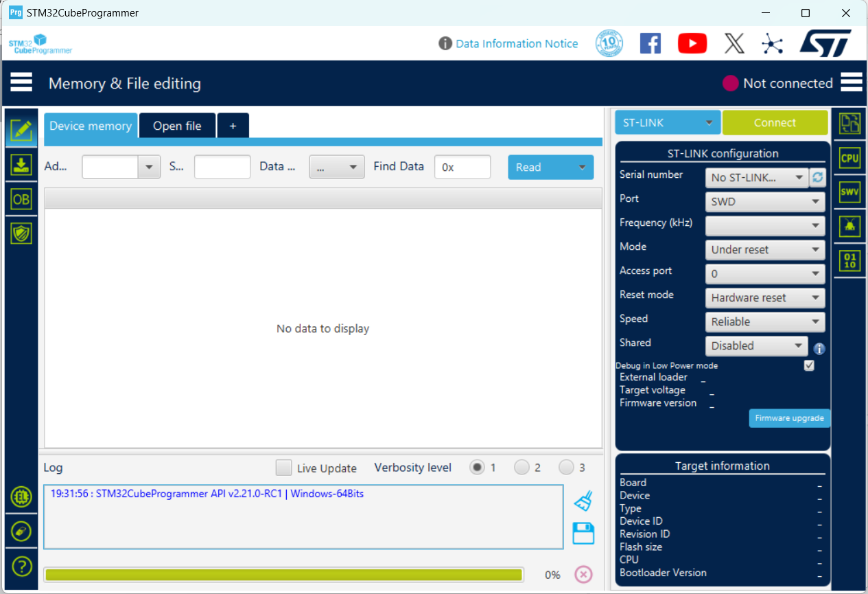The height and width of the screenshot is (594, 868).
Task: Save the log with floppy disk icon
Action: point(583,534)
